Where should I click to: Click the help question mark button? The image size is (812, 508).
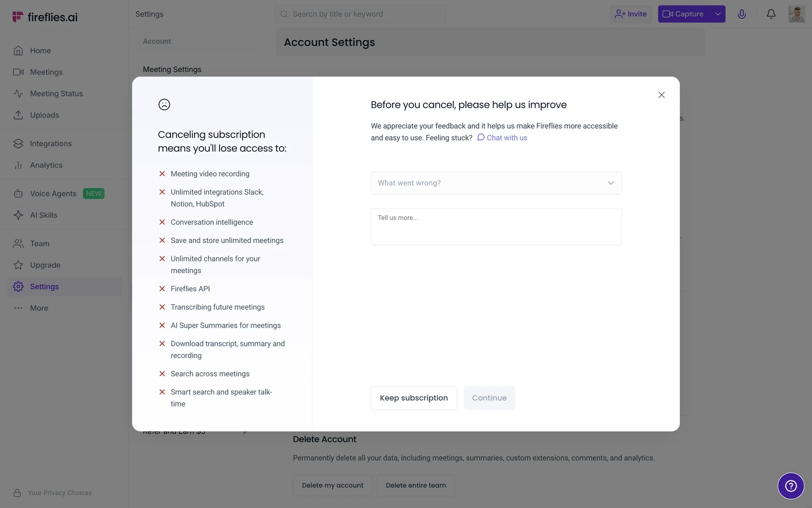click(791, 486)
